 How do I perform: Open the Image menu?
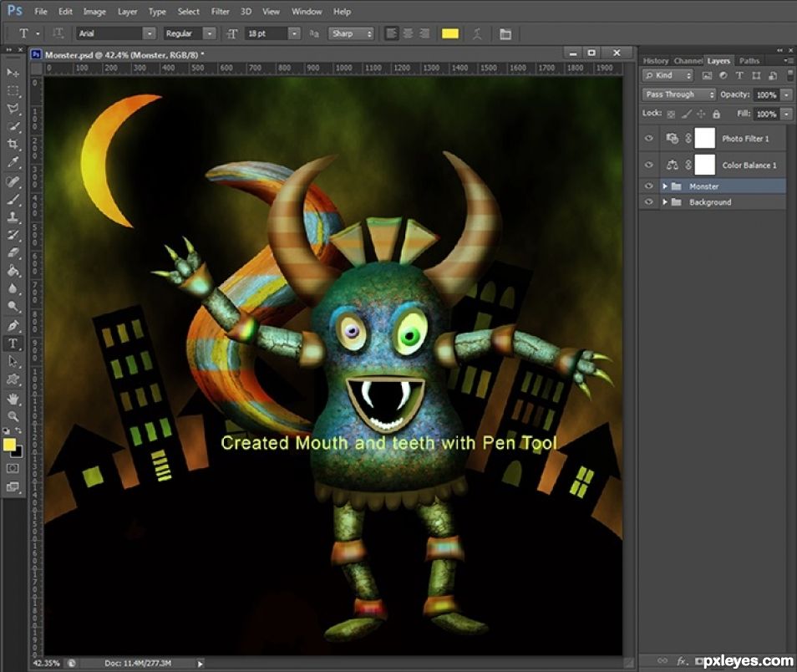[x=94, y=11]
